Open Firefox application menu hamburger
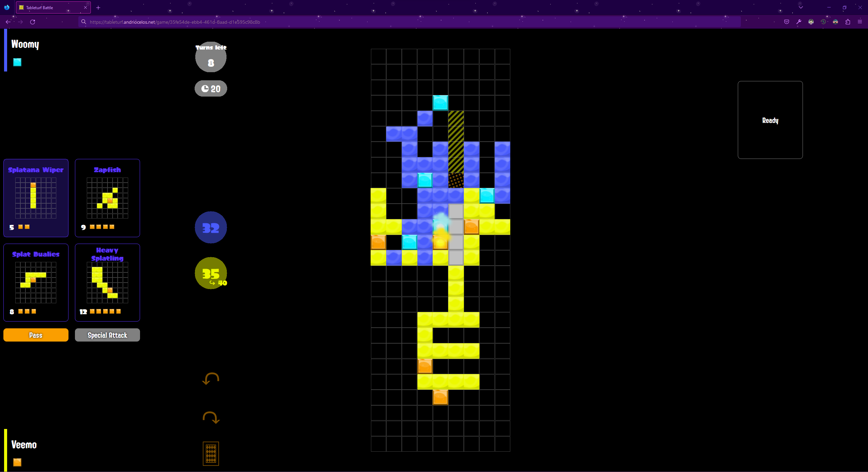The width and height of the screenshot is (868, 472). click(860, 22)
